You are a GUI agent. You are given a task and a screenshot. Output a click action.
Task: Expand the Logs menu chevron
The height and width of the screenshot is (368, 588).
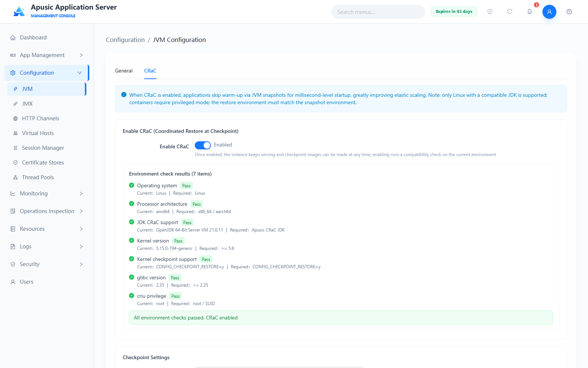click(x=81, y=247)
